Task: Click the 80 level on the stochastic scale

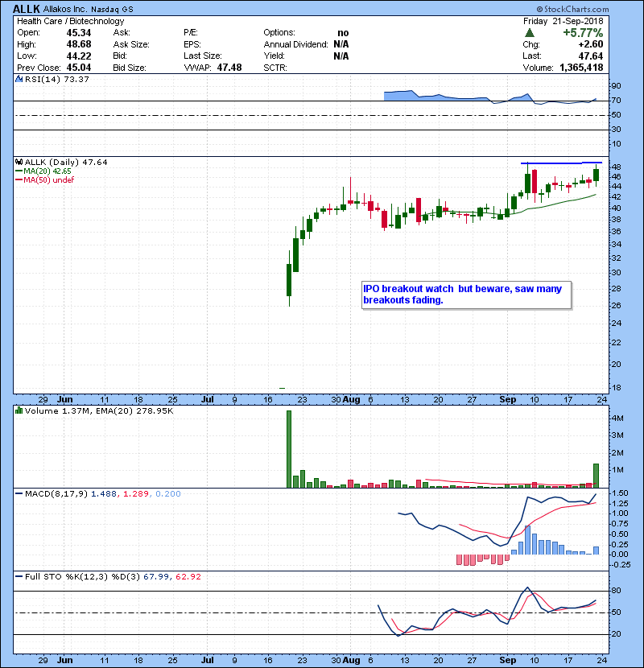Action: tap(617, 591)
